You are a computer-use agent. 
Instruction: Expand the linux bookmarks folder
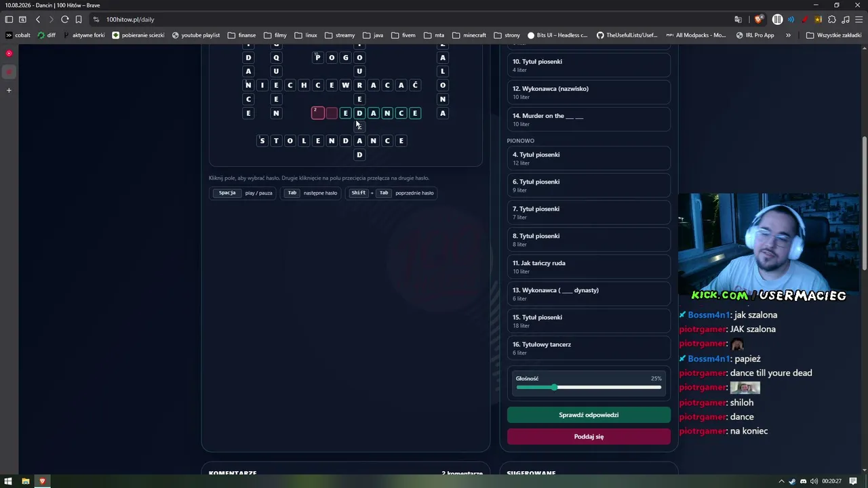click(306, 35)
